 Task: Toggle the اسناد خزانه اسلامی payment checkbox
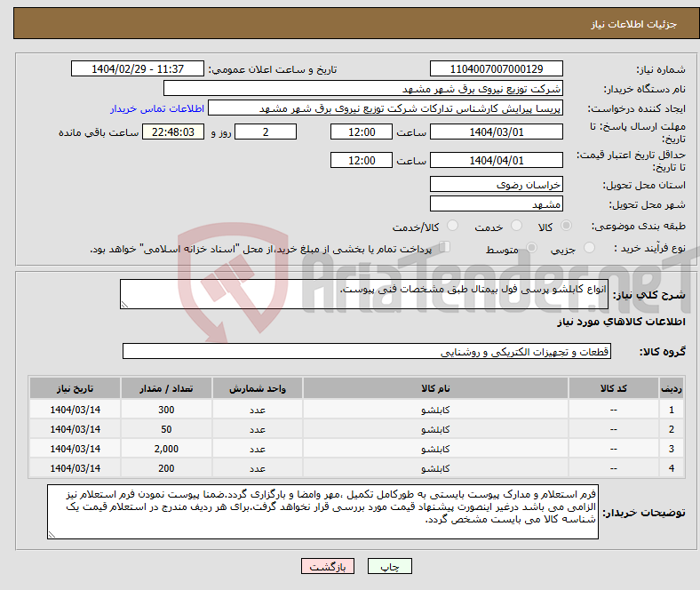click(446, 249)
